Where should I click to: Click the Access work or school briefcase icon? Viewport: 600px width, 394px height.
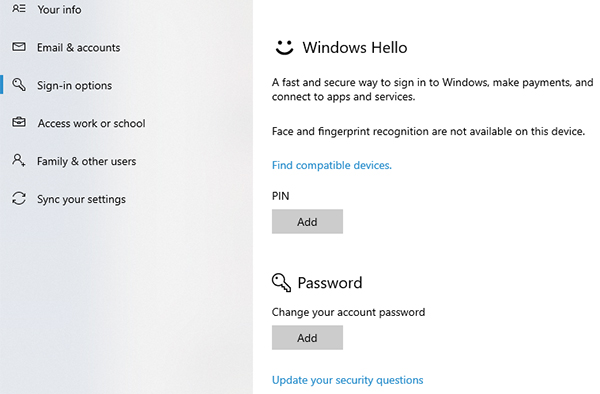pyautogui.click(x=19, y=122)
